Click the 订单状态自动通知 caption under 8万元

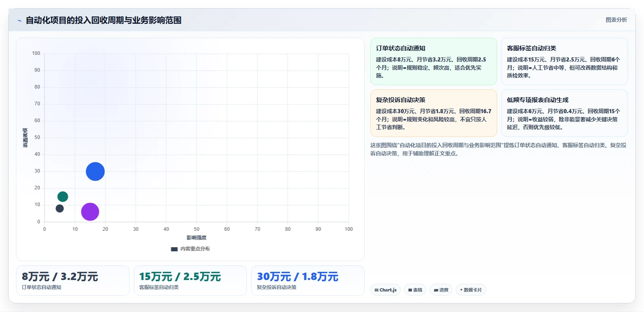41,287
